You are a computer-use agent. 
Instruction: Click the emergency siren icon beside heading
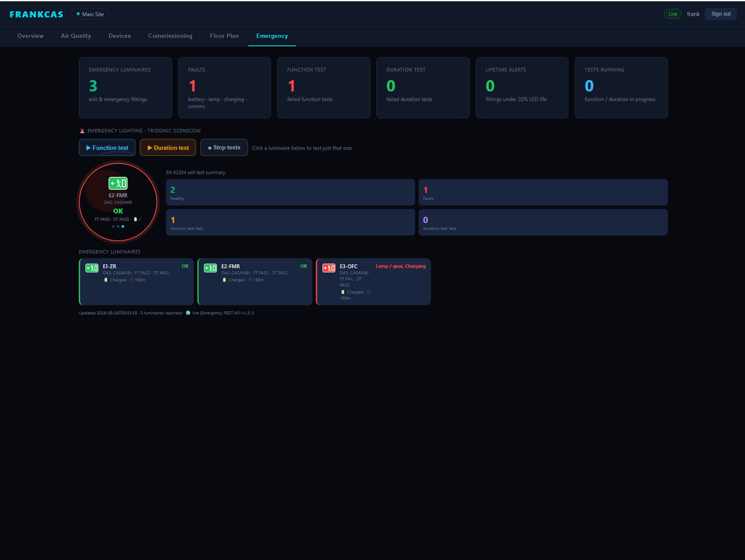point(82,131)
